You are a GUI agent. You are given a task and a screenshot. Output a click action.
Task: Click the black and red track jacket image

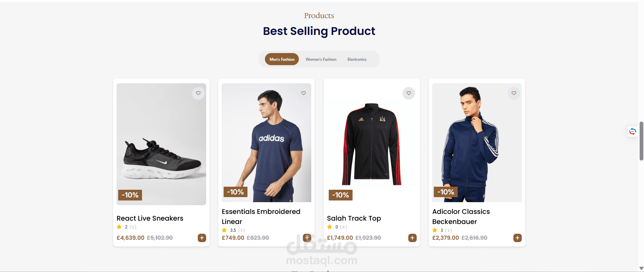[x=372, y=144]
